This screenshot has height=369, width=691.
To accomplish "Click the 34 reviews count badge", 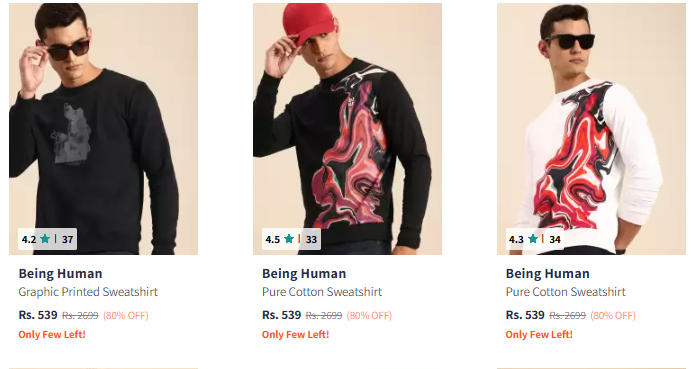I will click(x=555, y=239).
